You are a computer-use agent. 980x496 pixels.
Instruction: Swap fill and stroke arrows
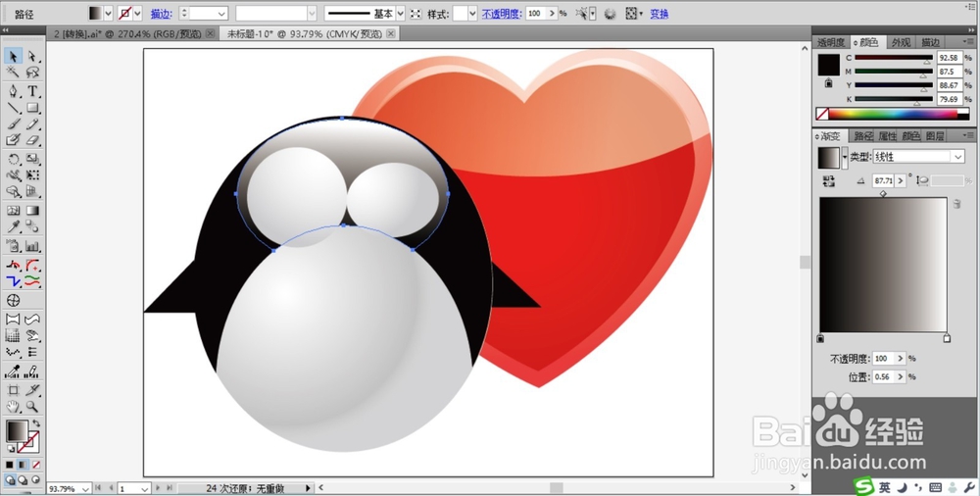tap(35, 424)
